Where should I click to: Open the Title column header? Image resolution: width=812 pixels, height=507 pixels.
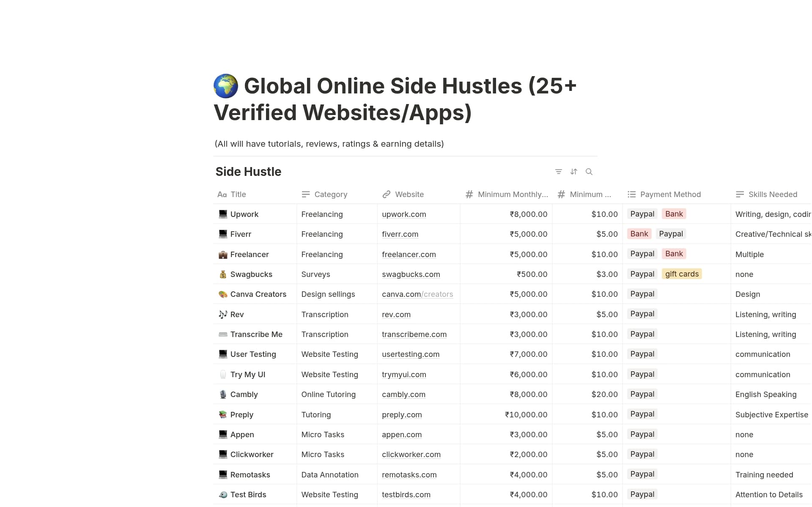pos(255,194)
